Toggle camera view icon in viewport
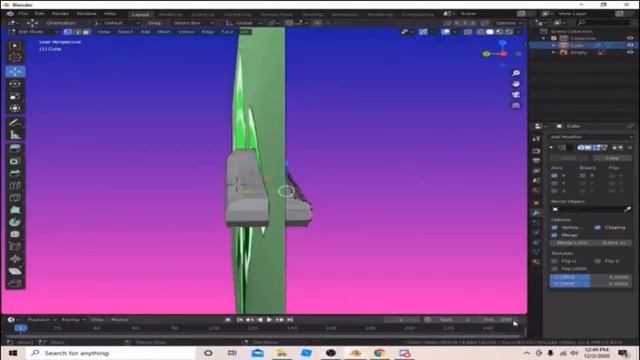This screenshot has height=360, width=640. (x=516, y=95)
